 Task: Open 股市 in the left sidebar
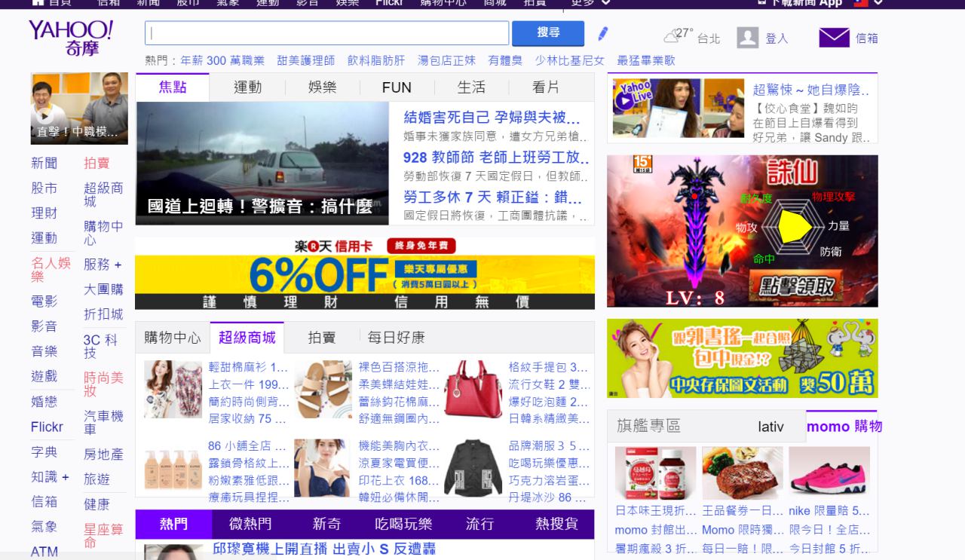[x=44, y=188]
